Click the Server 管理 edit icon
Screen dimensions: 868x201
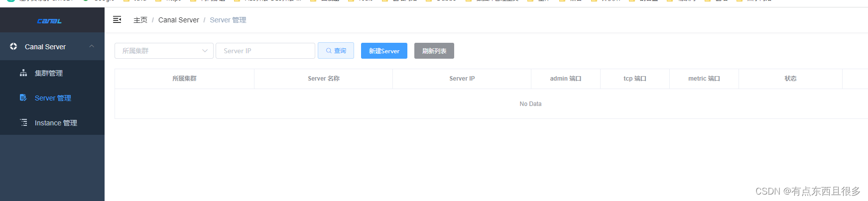[x=23, y=98]
